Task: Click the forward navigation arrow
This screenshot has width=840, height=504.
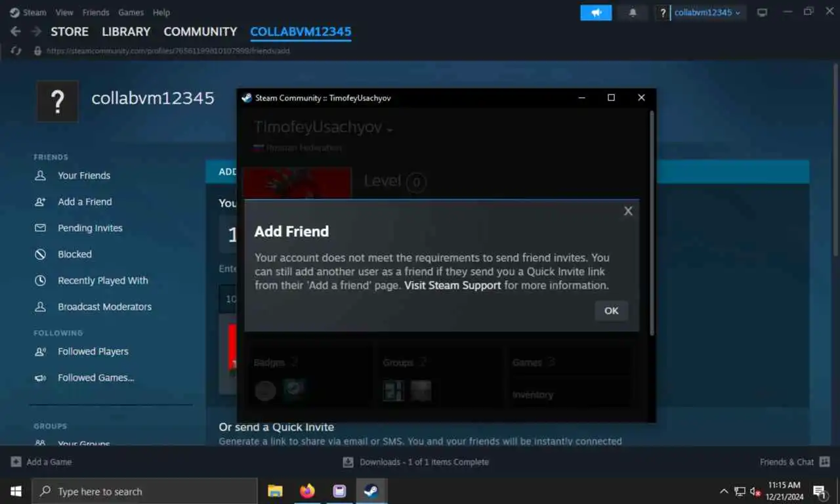Action: point(37,31)
